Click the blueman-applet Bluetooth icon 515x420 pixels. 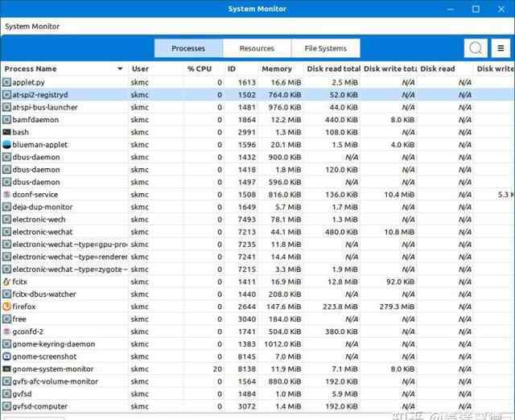[x=7, y=145]
